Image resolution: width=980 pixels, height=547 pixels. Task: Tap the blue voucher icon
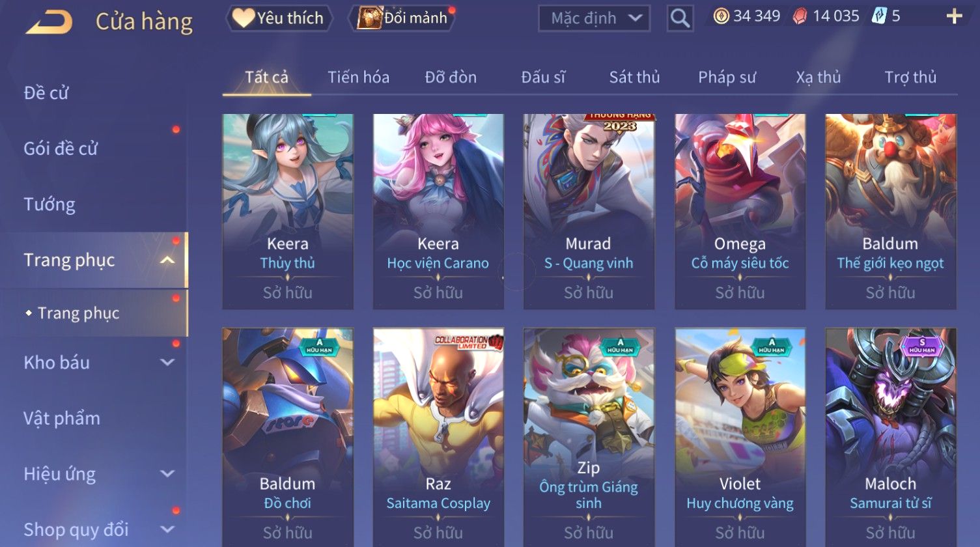(x=879, y=16)
